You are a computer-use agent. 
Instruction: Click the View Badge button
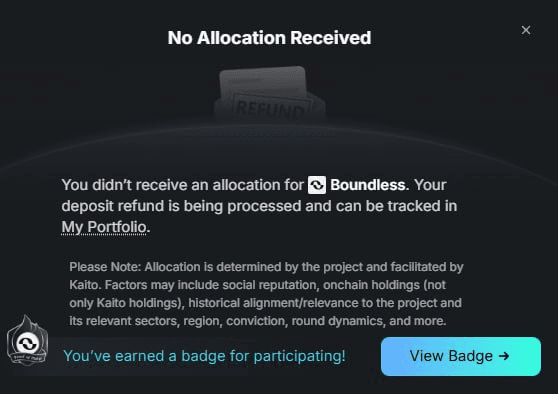(x=461, y=356)
